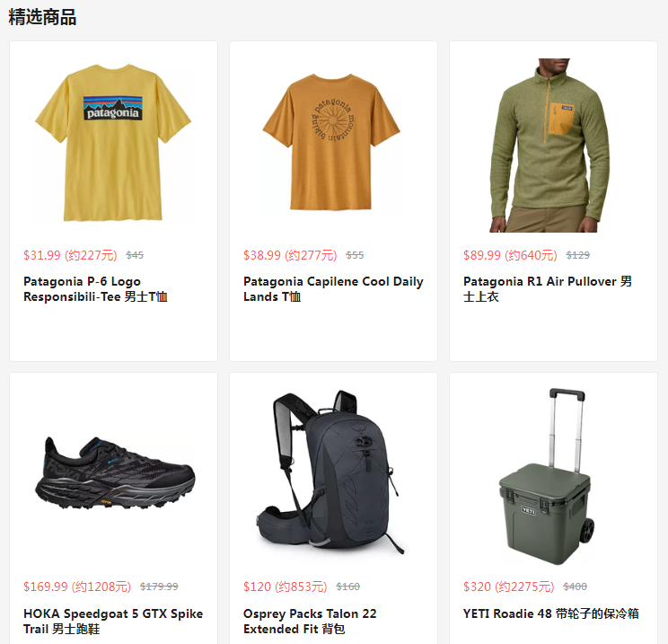Open the YETI Roadie 48 product title

551,613
